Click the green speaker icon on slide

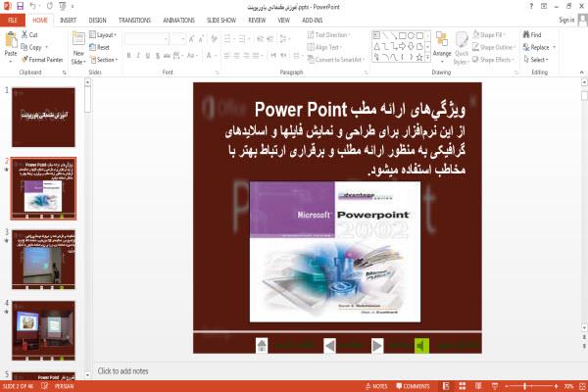pos(421,346)
